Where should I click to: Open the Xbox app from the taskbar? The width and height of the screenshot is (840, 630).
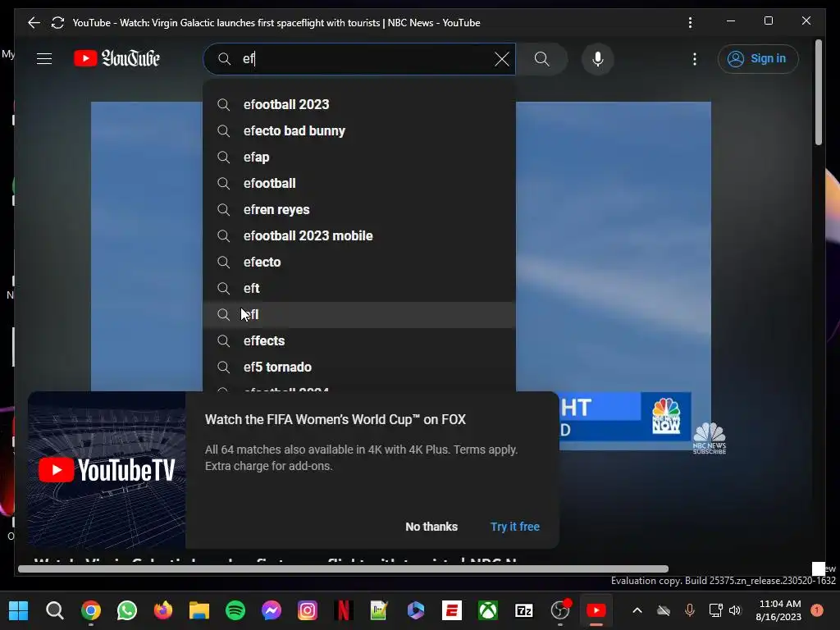pyautogui.click(x=488, y=610)
